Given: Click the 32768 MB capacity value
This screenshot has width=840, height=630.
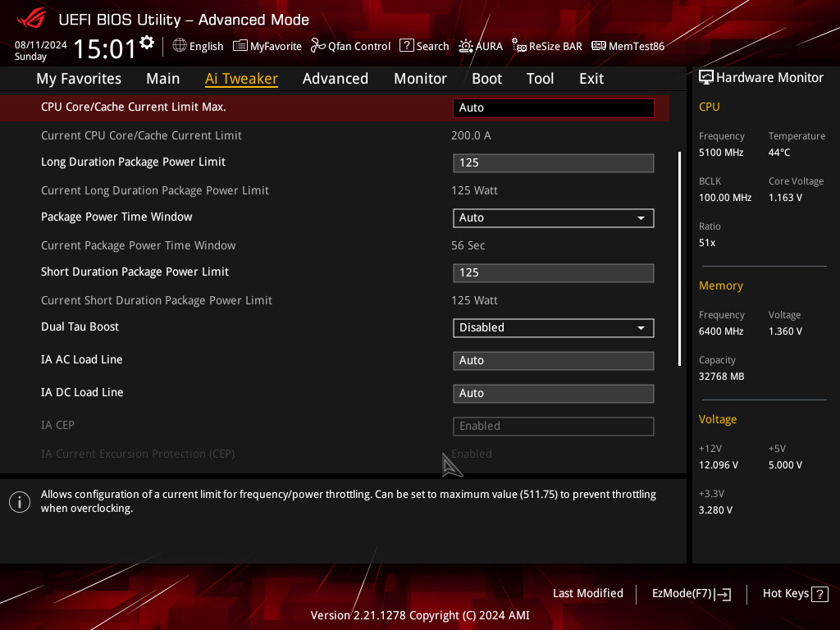Looking at the screenshot, I should [721, 377].
